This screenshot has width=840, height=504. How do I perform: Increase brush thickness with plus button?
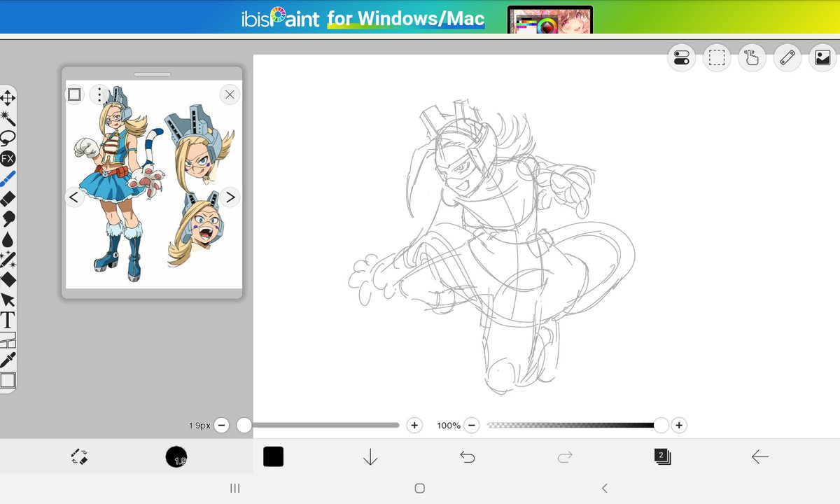pos(414,425)
